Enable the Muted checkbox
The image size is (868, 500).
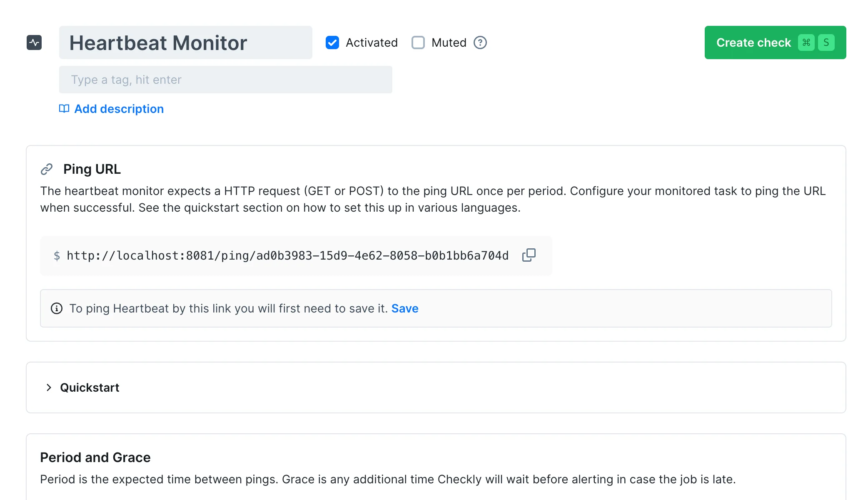click(418, 42)
